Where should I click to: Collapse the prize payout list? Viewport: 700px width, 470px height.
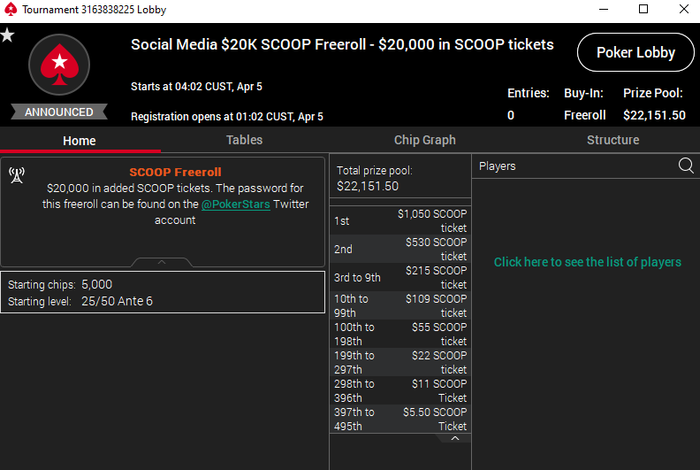[455, 438]
